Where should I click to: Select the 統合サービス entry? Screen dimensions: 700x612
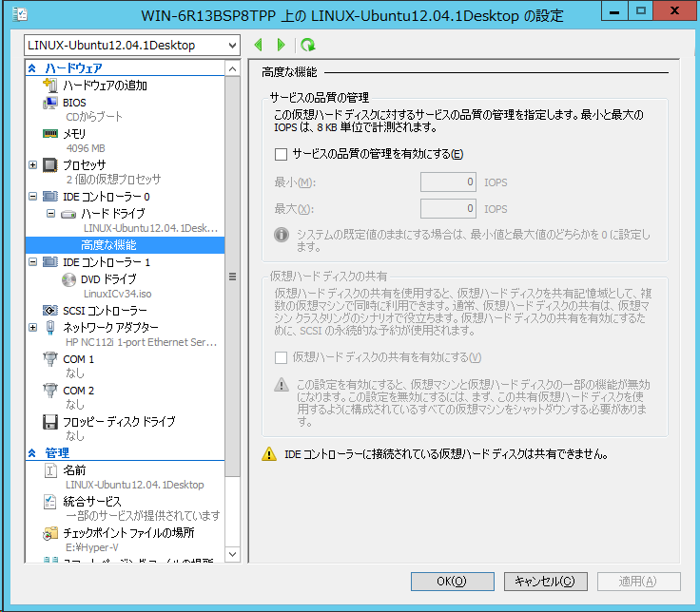pyautogui.click(x=92, y=502)
